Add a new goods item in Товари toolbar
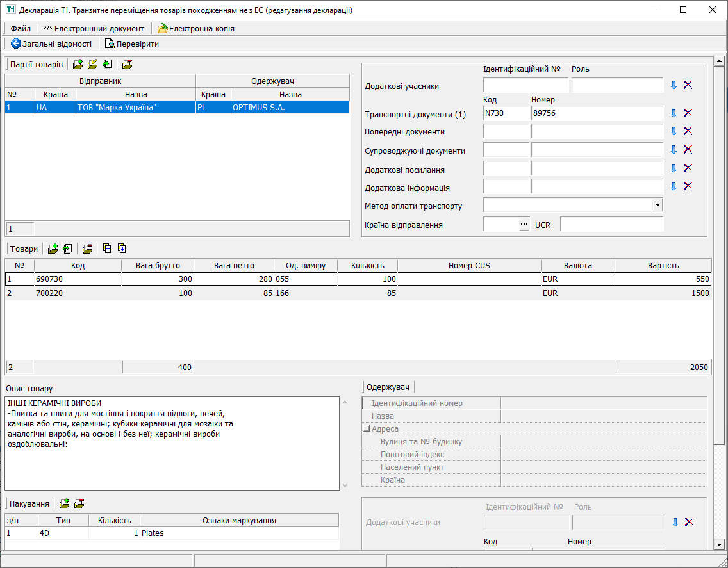This screenshot has width=728, height=568. tap(53, 248)
